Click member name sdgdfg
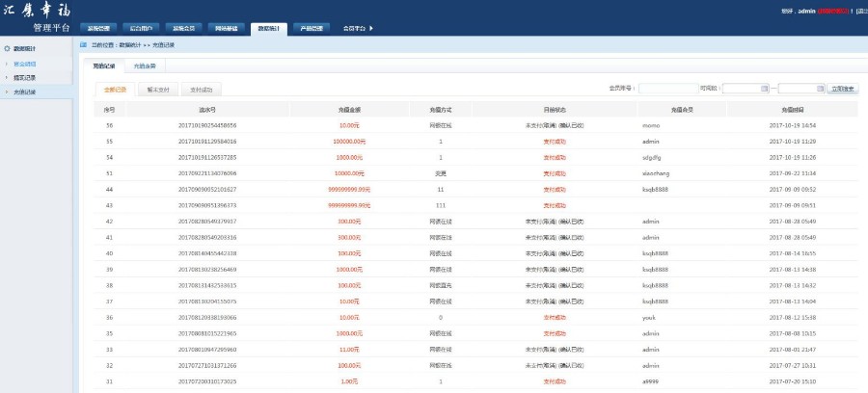The height and width of the screenshot is (393, 868). point(652,158)
